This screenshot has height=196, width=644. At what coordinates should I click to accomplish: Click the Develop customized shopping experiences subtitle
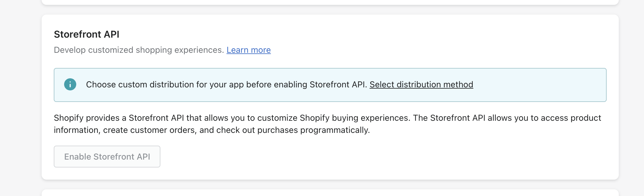tap(139, 50)
